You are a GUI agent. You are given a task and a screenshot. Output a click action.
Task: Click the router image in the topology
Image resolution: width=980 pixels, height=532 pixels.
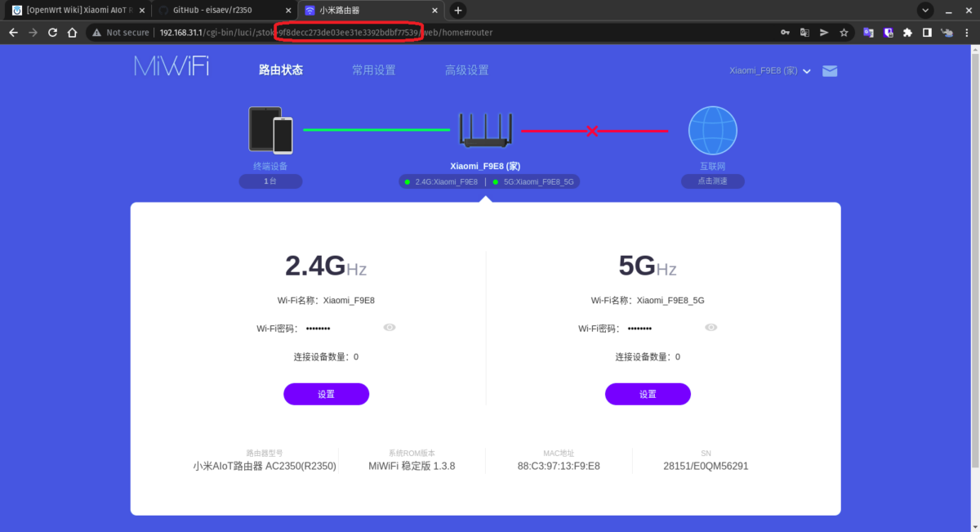click(x=486, y=131)
